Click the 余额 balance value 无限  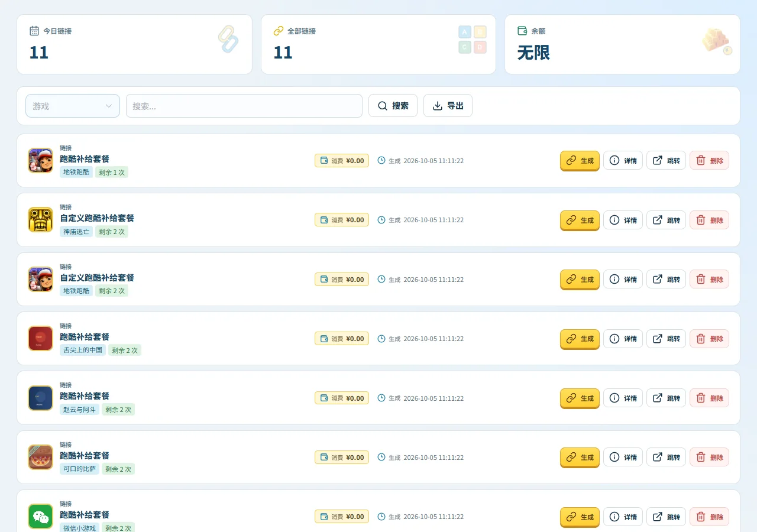pyautogui.click(x=533, y=53)
